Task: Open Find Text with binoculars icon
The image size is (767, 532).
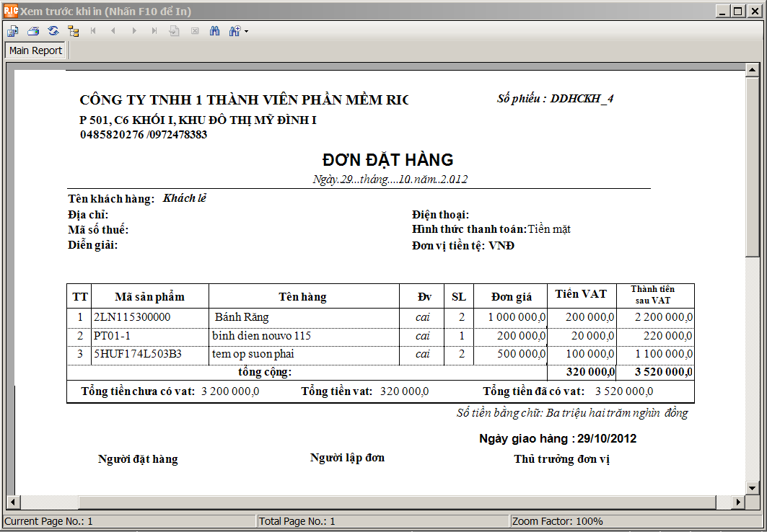Action: pyautogui.click(x=214, y=31)
